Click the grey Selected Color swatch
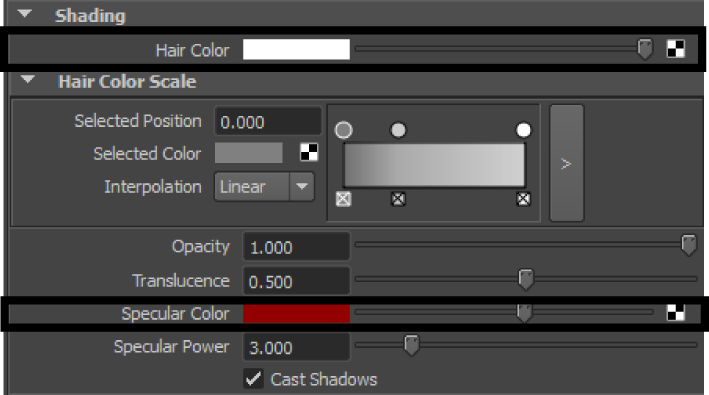This screenshot has height=395, width=709. click(249, 153)
